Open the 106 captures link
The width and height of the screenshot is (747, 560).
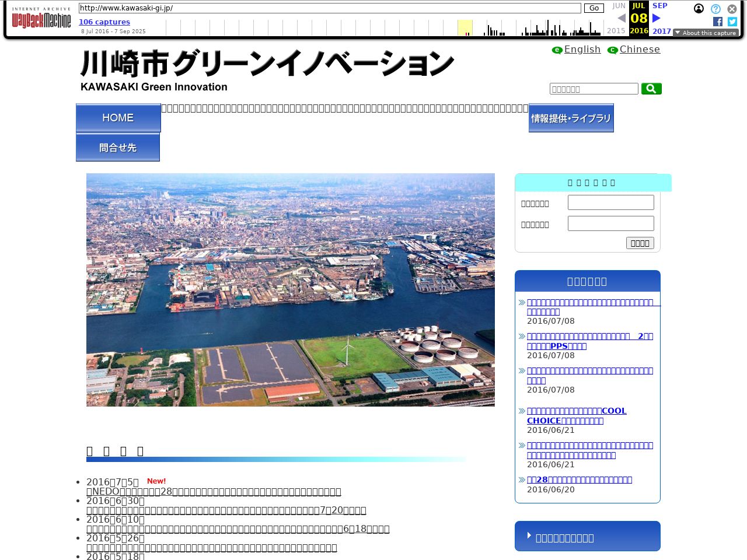(x=104, y=22)
